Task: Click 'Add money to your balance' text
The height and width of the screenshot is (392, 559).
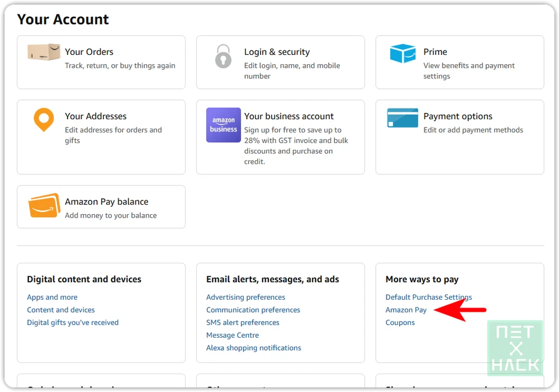Action: (x=111, y=215)
